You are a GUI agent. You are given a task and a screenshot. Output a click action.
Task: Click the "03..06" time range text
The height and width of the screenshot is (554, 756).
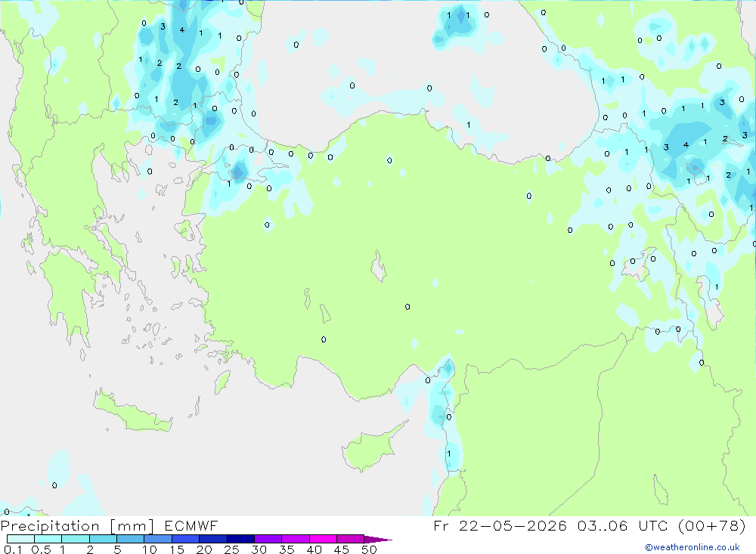click(x=603, y=525)
